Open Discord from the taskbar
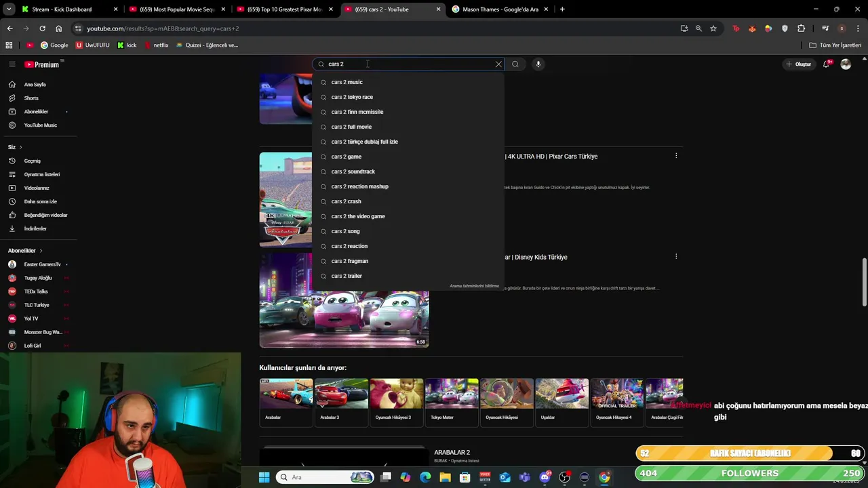The height and width of the screenshot is (488, 868). pos(545,477)
